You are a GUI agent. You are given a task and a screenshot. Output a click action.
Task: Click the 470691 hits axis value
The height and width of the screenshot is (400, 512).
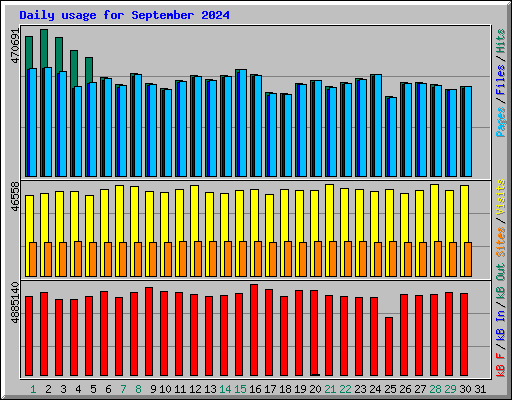[15, 46]
